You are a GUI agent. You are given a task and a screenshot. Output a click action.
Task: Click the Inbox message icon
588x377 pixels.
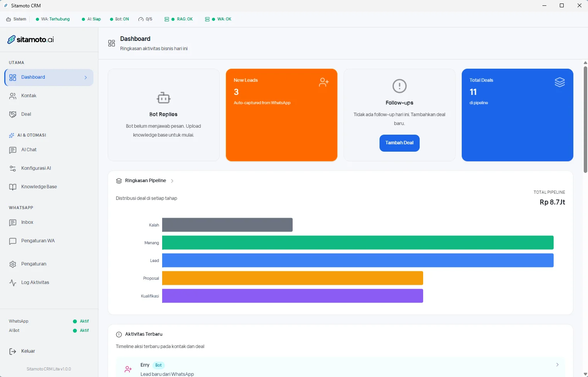13,223
